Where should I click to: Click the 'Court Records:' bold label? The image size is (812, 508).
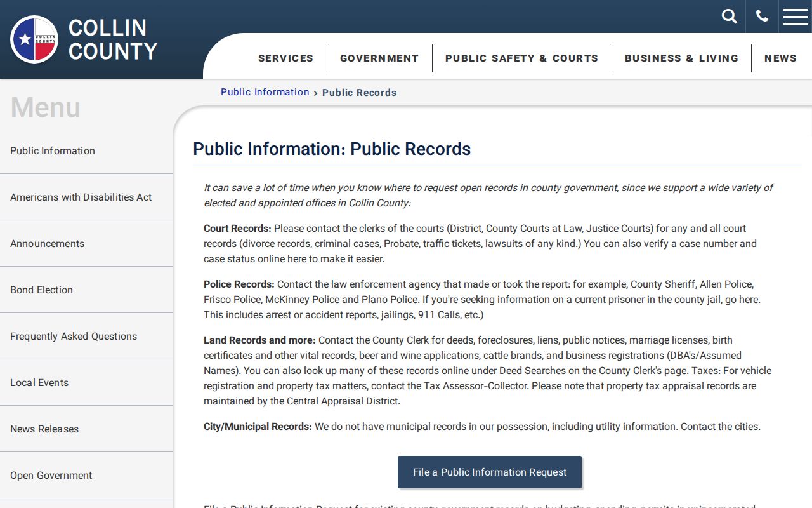(237, 229)
